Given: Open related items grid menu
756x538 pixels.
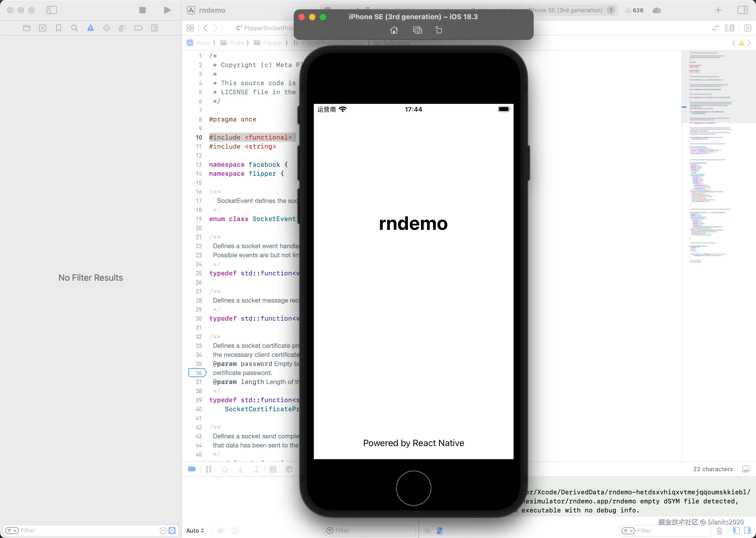Looking at the screenshot, I should pyautogui.click(x=190, y=28).
